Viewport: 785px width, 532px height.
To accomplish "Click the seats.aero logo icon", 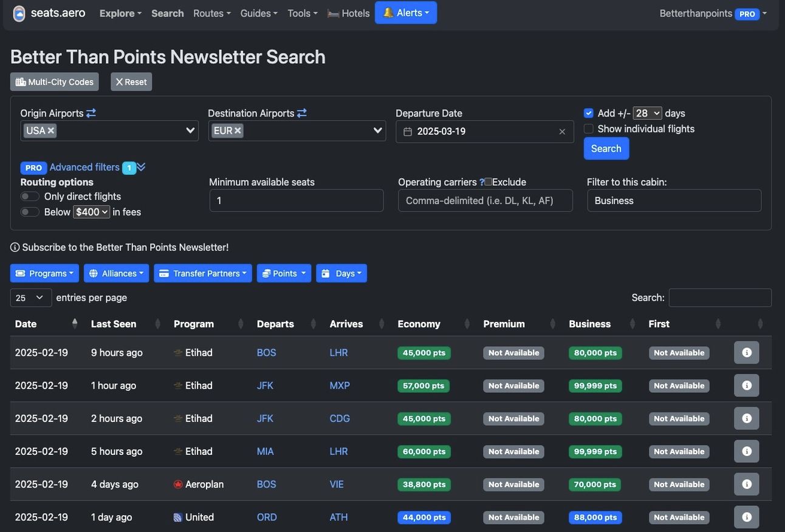I will (x=19, y=13).
